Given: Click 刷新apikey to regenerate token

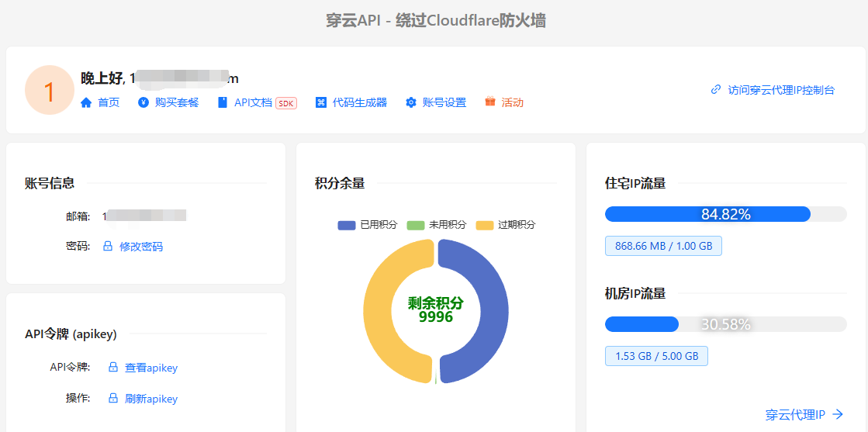Looking at the screenshot, I should (x=151, y=398).
